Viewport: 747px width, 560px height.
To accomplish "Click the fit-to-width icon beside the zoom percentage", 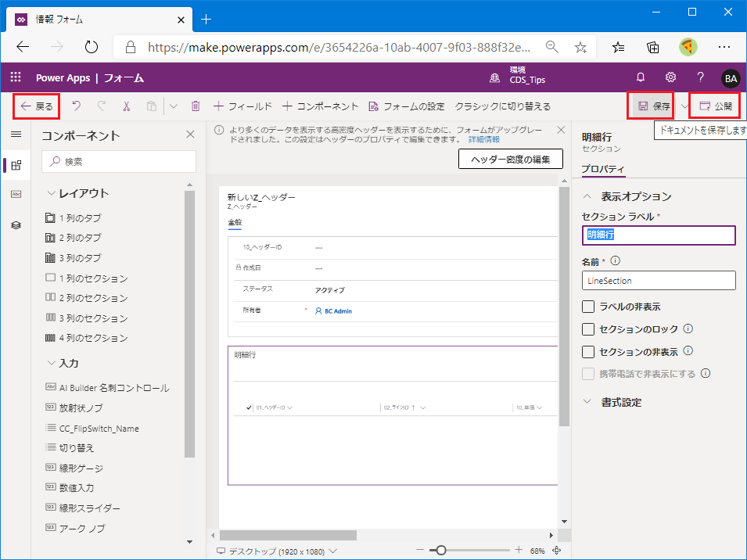I will click(x=556, y=551).
